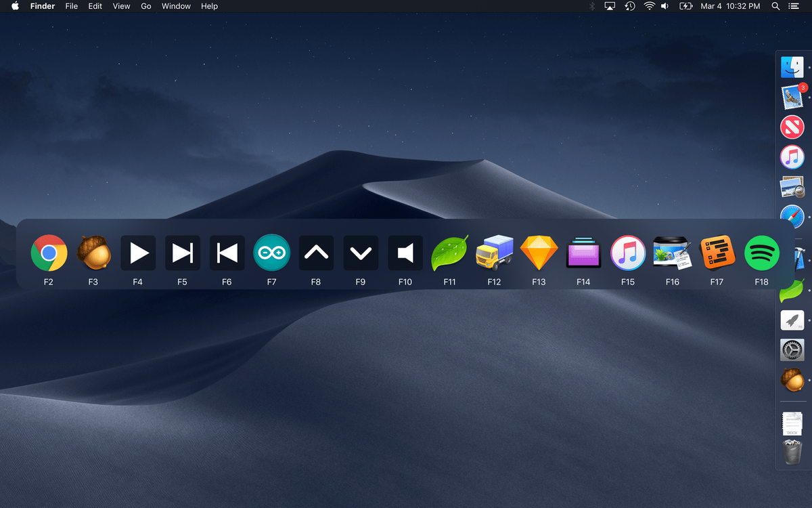Viewport: 812px width, 508px height.
Task: Click the Play button labeled F4
Action: (x=138, y=253)
